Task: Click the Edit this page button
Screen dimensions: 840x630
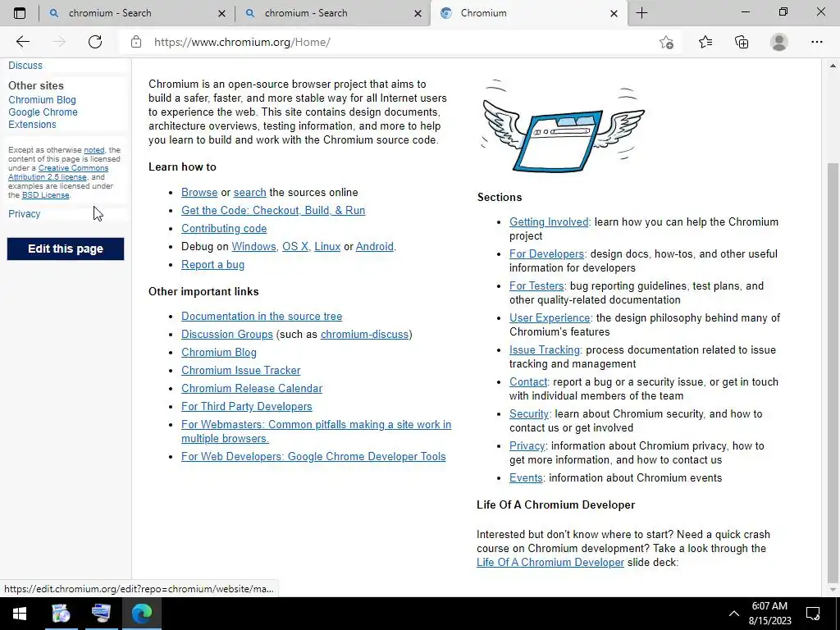Action: 66,249
